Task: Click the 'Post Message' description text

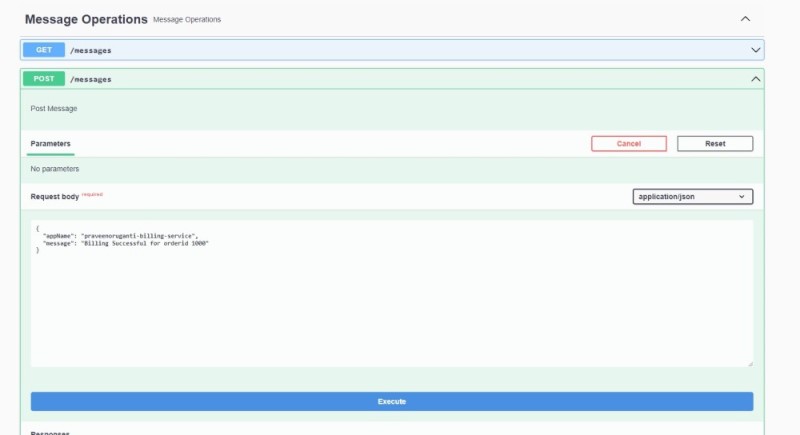Action: pos(54,109)
